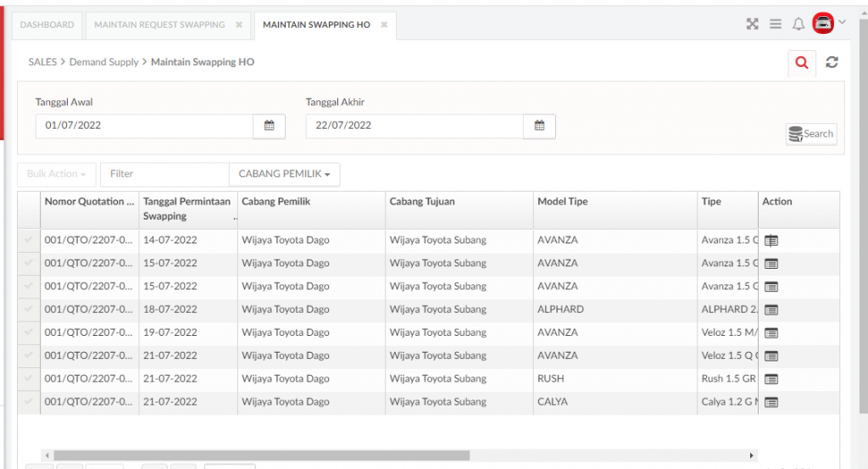The image size is (868, 469).
Task: Click left arrow of horizontal table scrollbar
Action: [47, 455]
